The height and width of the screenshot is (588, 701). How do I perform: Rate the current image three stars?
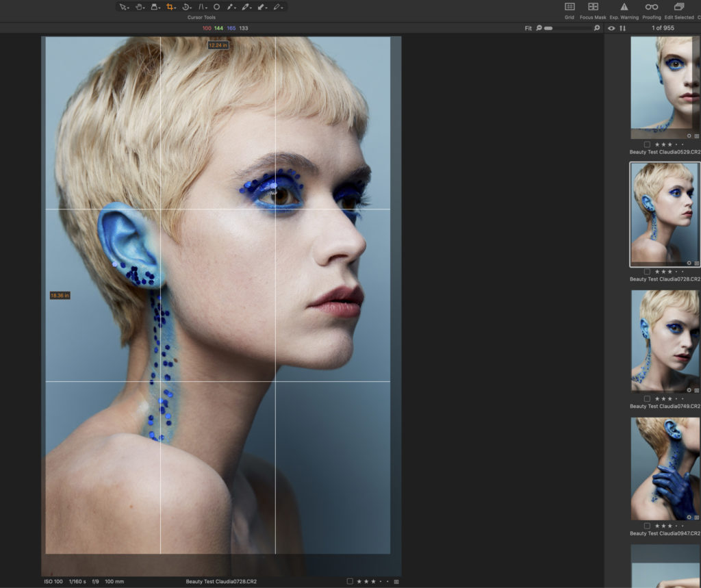point(373,581)
